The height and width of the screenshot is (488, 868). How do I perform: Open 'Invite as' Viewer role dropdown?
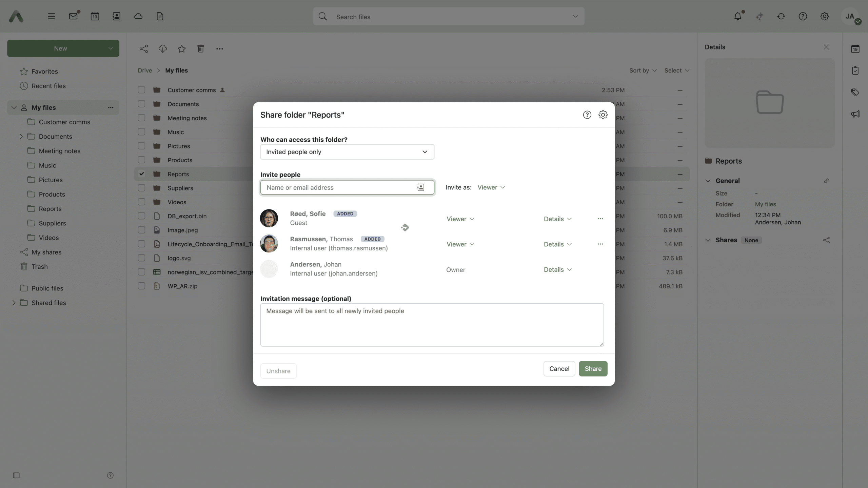pos(491,187)
